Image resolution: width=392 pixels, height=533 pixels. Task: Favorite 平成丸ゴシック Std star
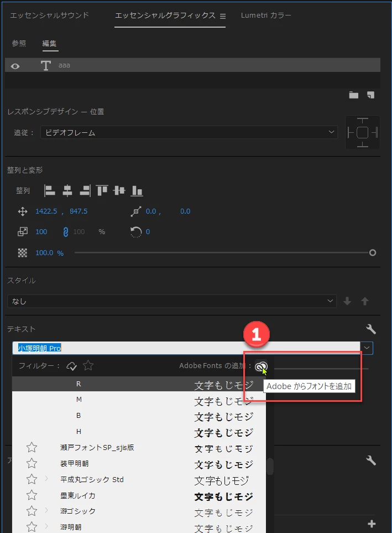pyautogui.click(x=32, y=479)
